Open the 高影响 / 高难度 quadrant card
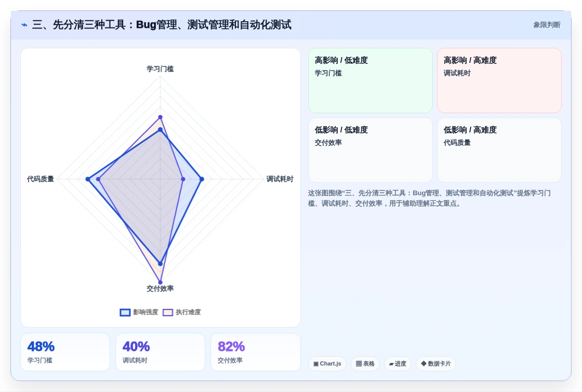 coord(499,80)
